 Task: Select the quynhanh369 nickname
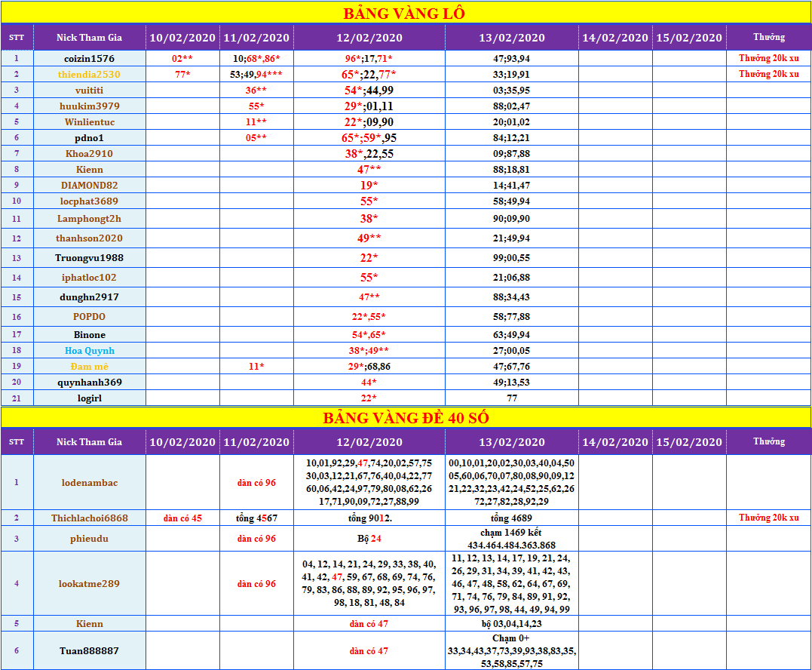coord(89,382)
